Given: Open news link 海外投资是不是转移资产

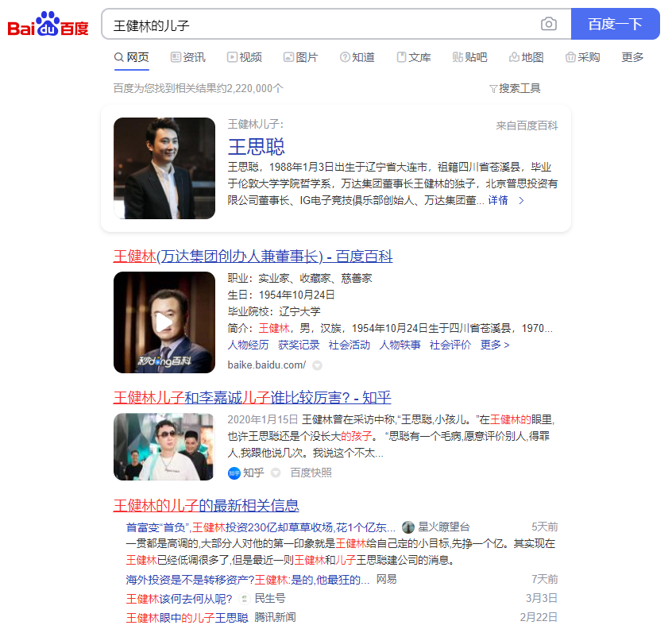Looking at the screenshot, I should click(248, 580).
